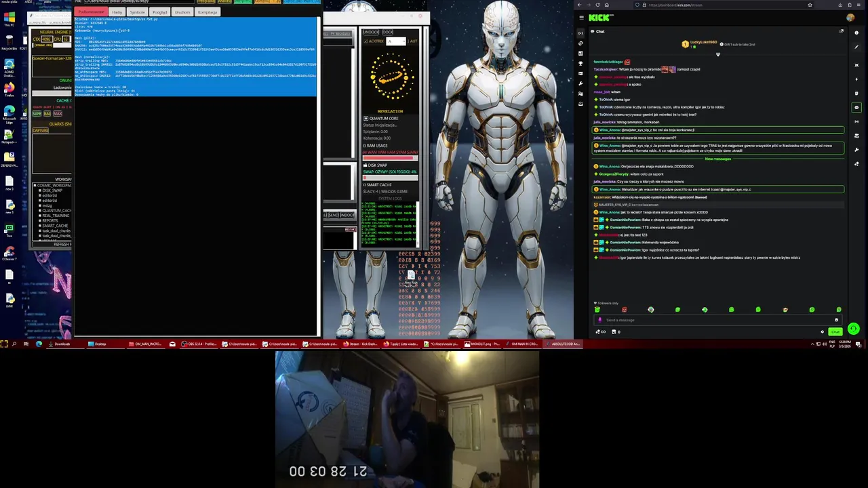Select the Kompilacja tab
The width and height of the screenshot is (868, 488).
[208, 12]
